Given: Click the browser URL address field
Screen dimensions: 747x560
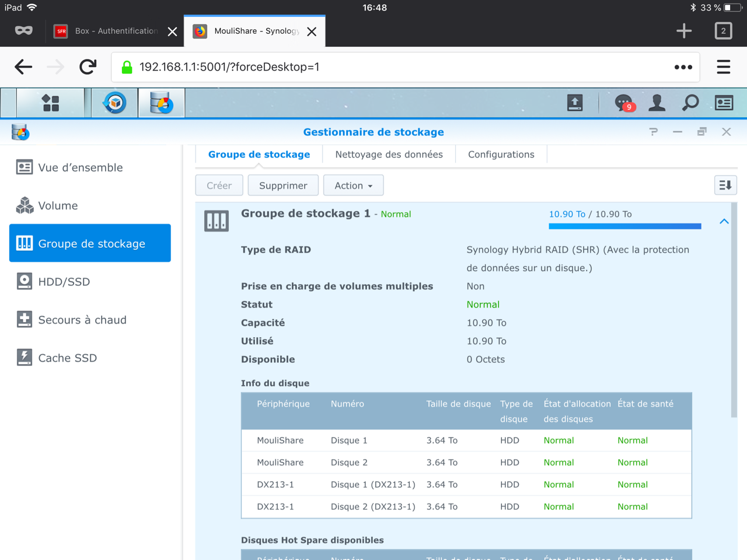Looking at the screenshot, I should [406, 67].
